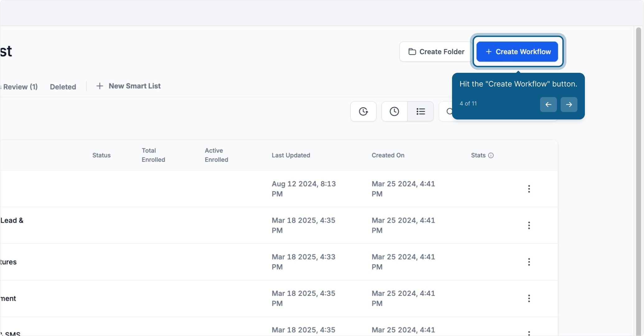
Task: Select the list view icon
Action: (x=420, y=111)
